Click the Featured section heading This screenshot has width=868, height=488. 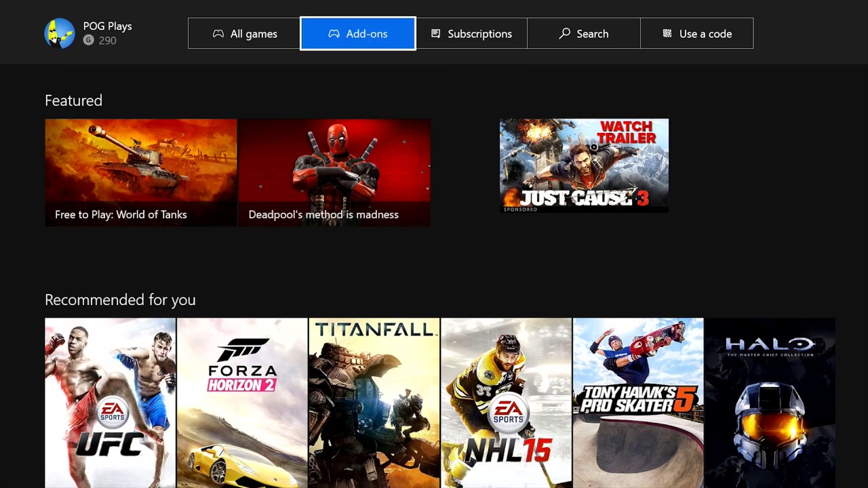[x=73, y=100]
